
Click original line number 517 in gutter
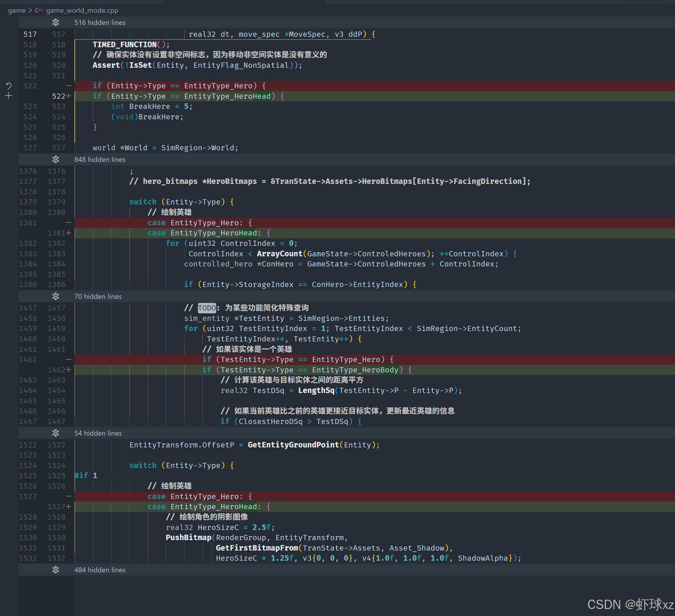click(x=30, y=34)
